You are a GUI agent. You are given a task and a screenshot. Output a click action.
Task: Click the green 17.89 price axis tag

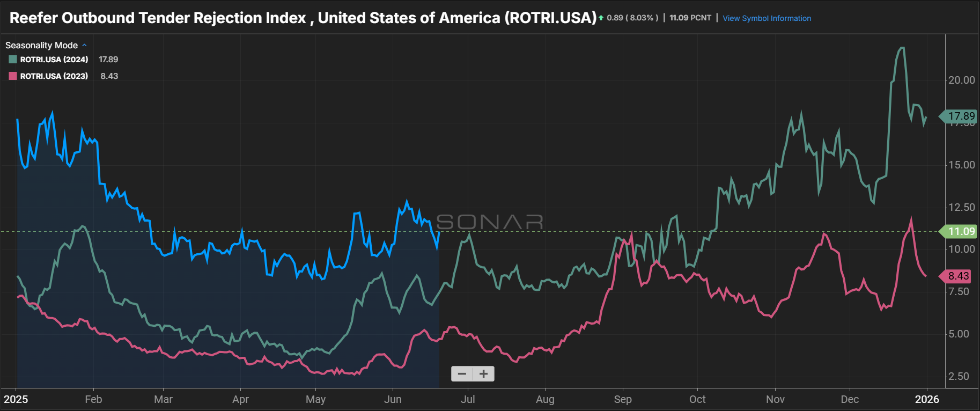coord(960,116)
